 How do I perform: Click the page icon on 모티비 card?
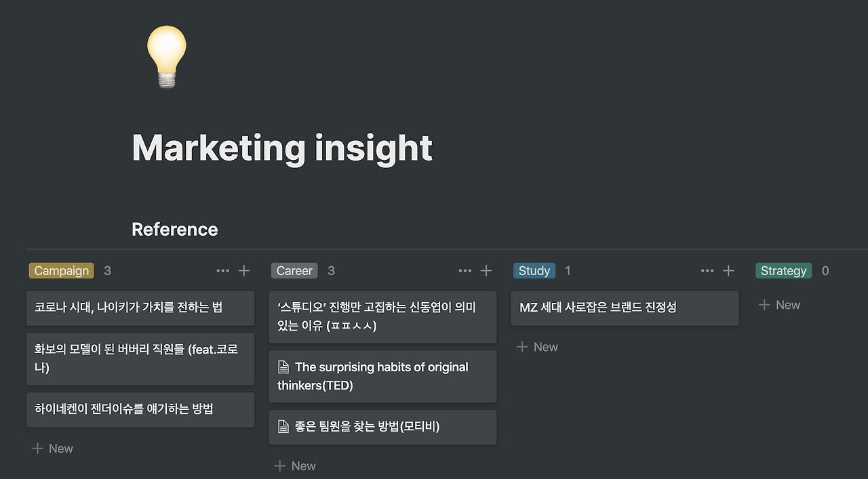(x=283, y=427)
